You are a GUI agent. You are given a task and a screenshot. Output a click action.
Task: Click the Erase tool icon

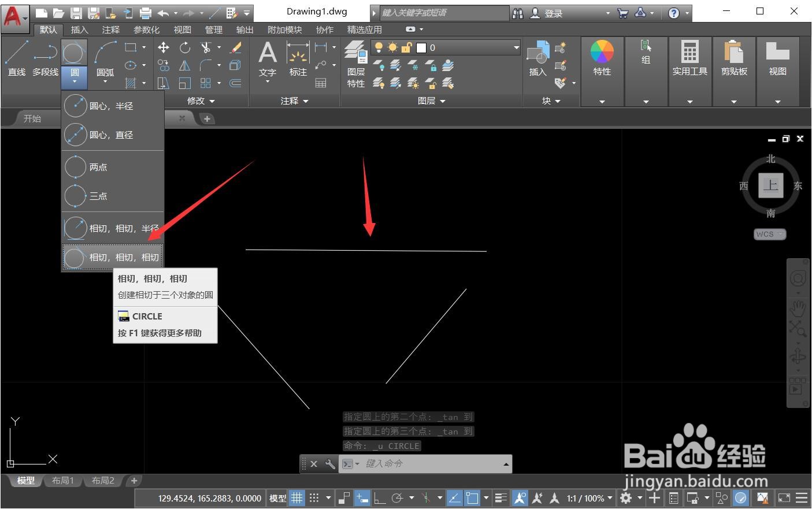(236, 47)
